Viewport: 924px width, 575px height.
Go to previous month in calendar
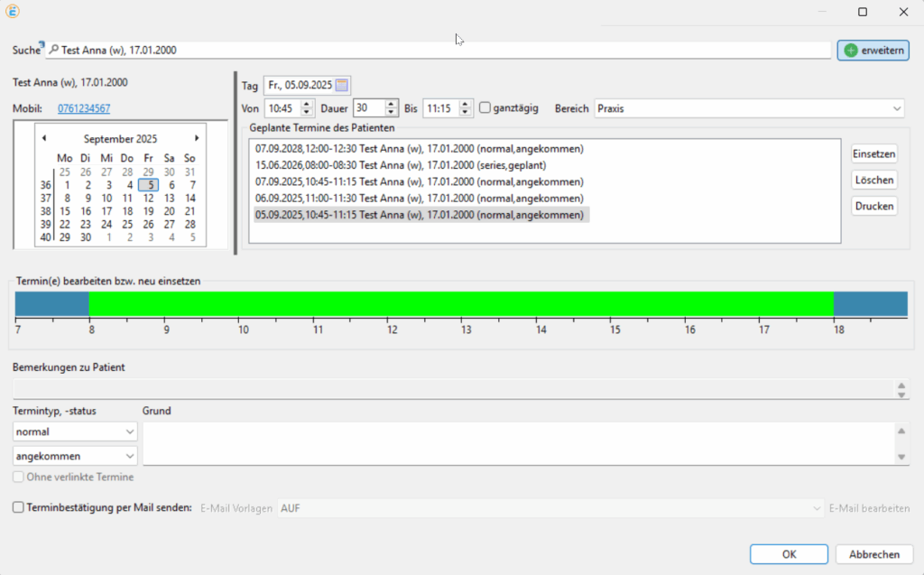click(43, 138)
